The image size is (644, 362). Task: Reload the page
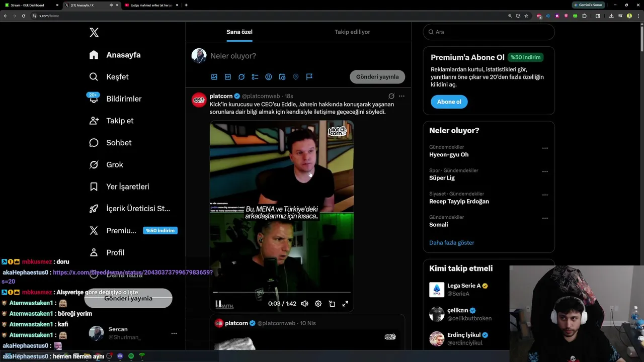click(x=24, y=16)
